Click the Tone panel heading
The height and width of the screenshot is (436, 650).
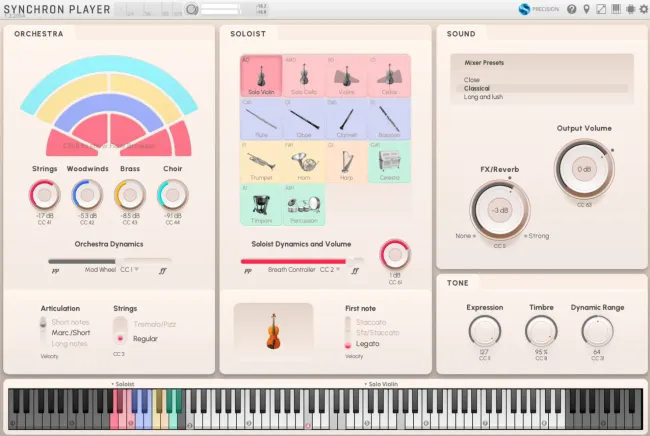point(458,283)
